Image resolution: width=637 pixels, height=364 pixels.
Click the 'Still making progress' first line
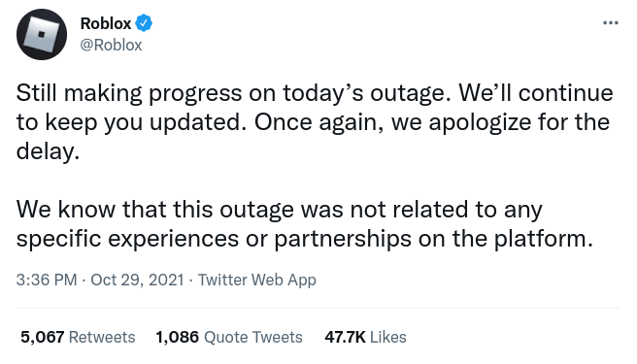coord(315,93)
